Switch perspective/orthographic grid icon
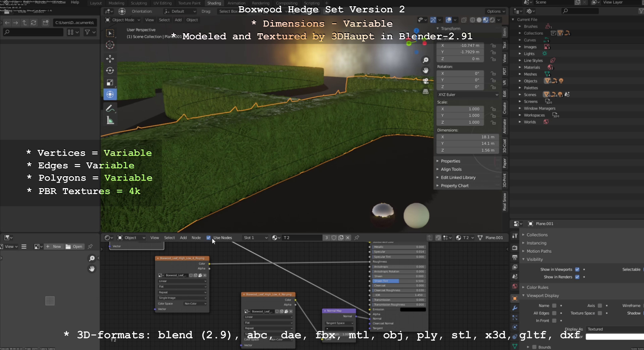The width and height of the screenshot is (644, 350). tap(425, 92)
